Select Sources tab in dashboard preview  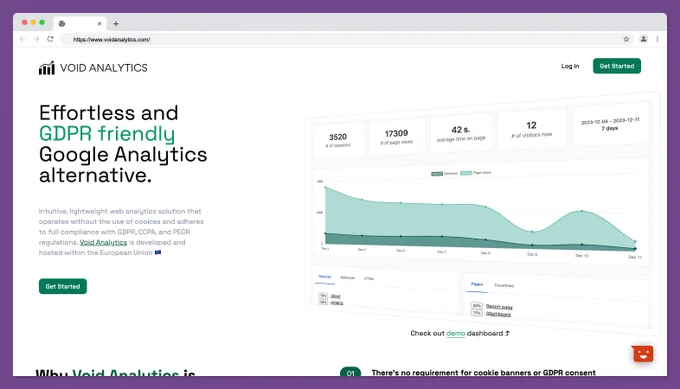pos(325,277)
